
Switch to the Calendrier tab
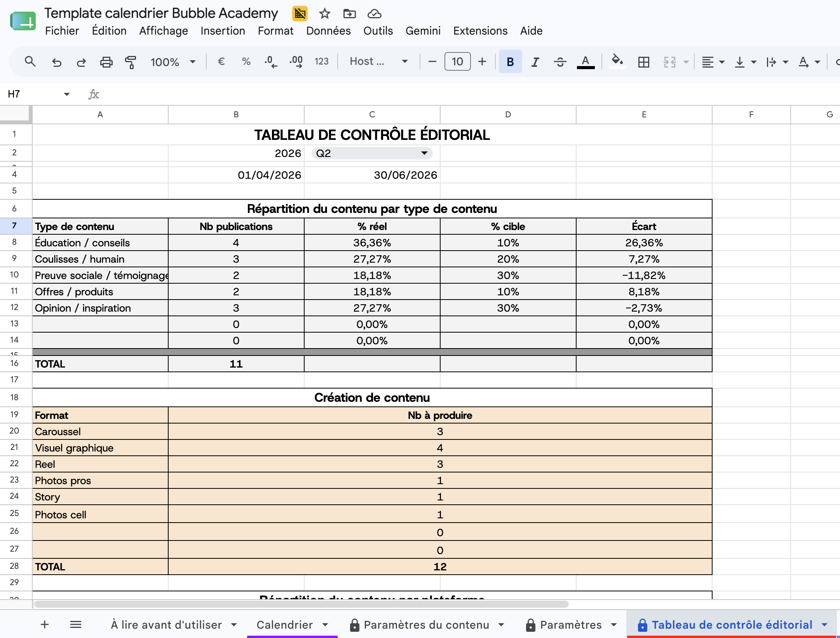pyautogui.click(x=285, y=625)
